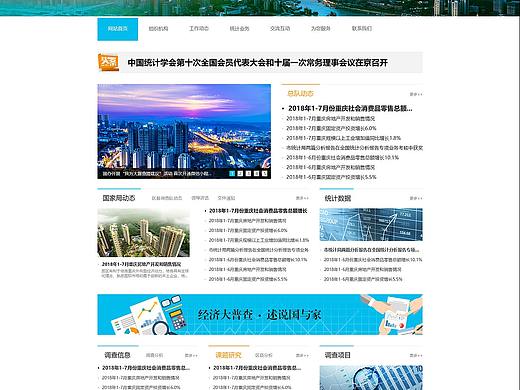Select the 统计数据 section heading
Viewport: 520px width, 390px height.
click(x=338, y=198)
